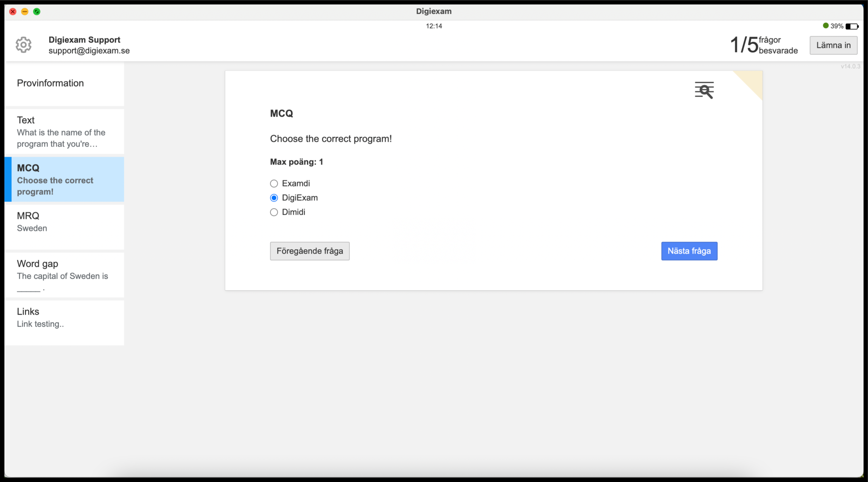Select the Dimidi radio option
The width and height of the screenshot is (868, 482).
pyautogui.click(x=274, y=212)
